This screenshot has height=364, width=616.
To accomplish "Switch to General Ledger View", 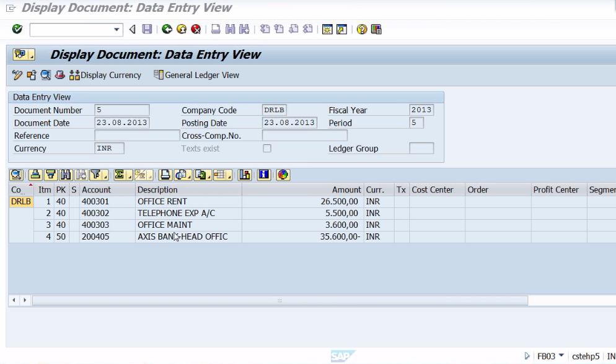I will click(196, 75).
